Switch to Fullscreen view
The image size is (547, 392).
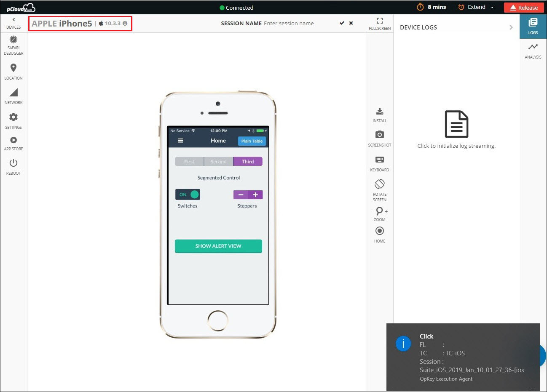(x=380, y=24)
